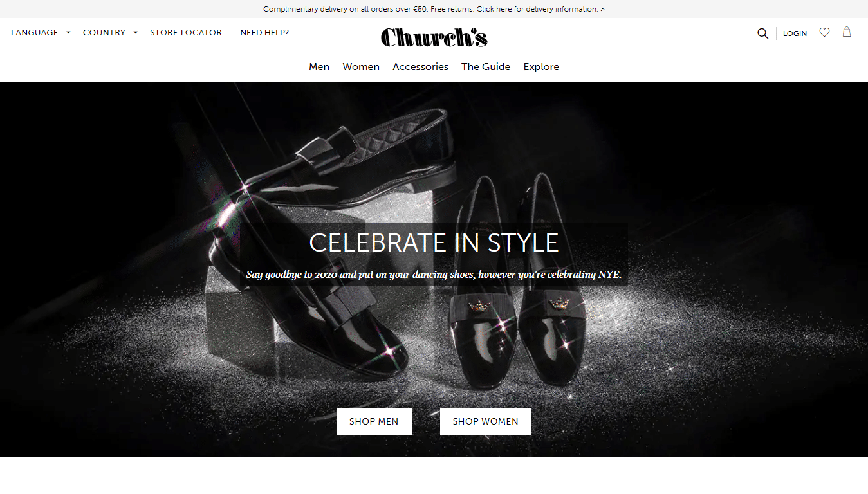Open the Men menu

coord(319,67)
